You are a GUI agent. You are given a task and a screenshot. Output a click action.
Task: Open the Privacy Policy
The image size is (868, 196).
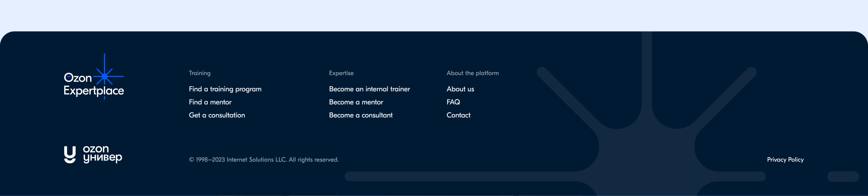pyautogui.click(x=785, y=159)
